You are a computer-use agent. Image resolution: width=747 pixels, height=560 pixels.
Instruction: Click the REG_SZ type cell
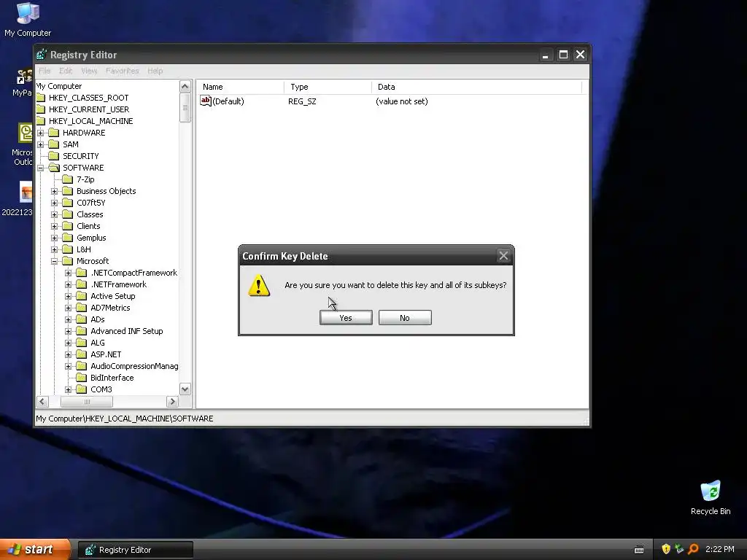302,101
